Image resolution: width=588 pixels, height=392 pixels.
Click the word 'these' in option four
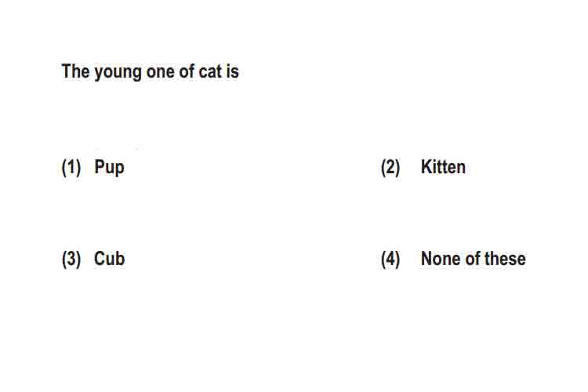pos(505,259)
